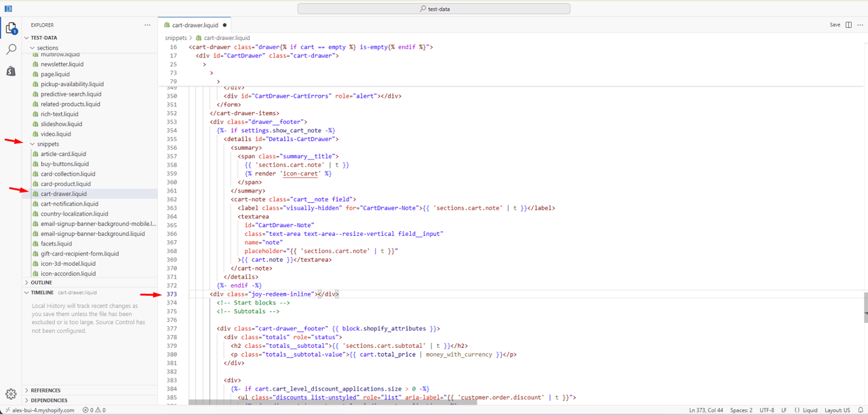Screen dimensions: 868x415
Task: Collapse the sections folder
Action: point(33,48)
